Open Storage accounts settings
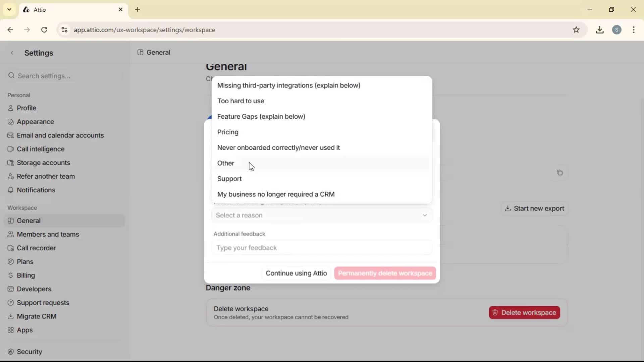This screenshot has height=362, width=644. click(43, 163)
